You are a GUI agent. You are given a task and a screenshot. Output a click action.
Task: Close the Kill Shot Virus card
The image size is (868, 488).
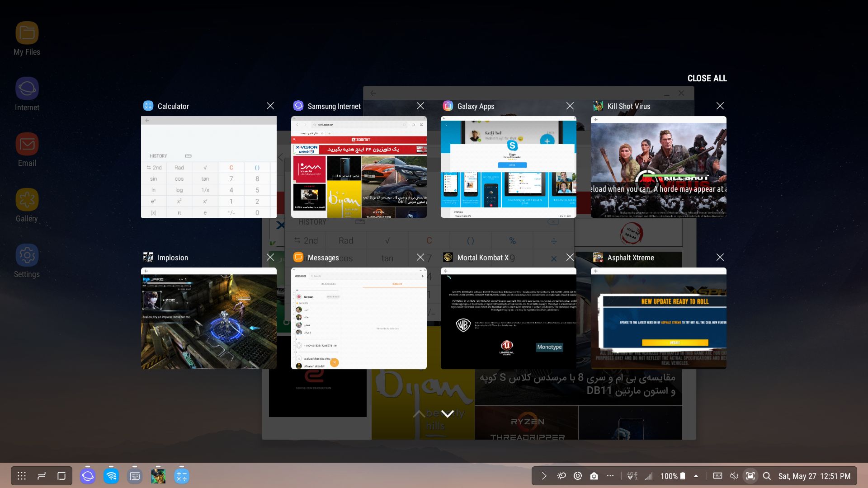pyautogui.click(x=720, y=106)
